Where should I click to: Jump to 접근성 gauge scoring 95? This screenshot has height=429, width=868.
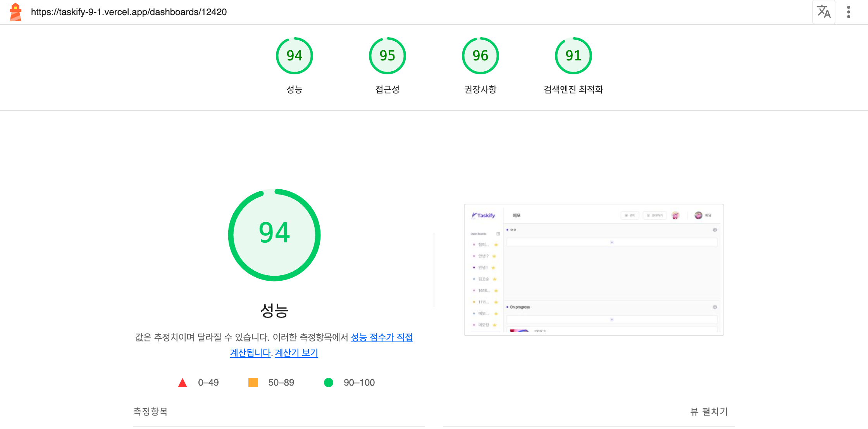pos(387,56)
